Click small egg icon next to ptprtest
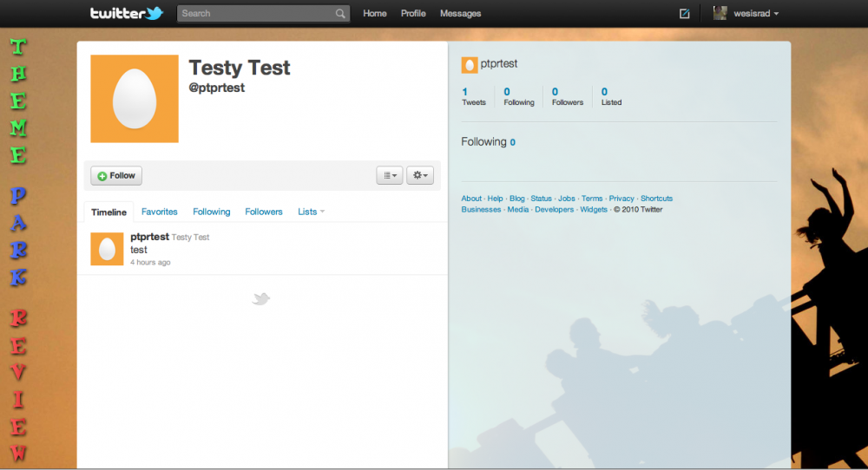 [469, 64]
